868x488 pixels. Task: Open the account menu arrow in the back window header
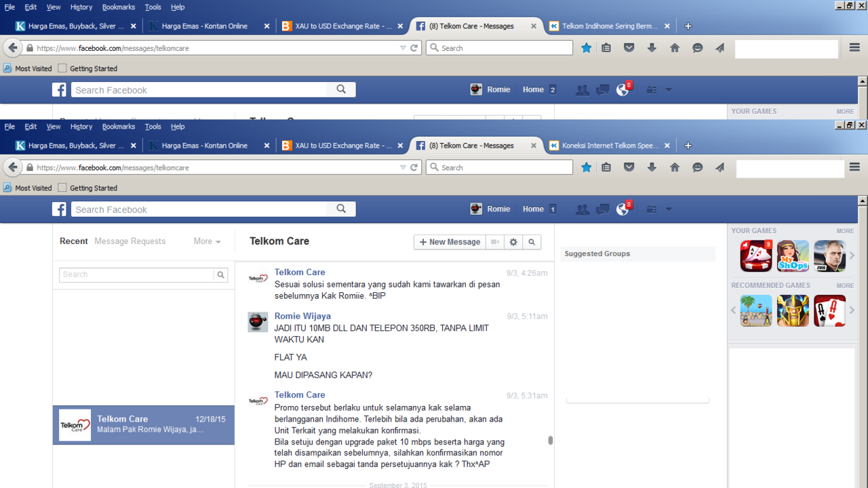669,90
